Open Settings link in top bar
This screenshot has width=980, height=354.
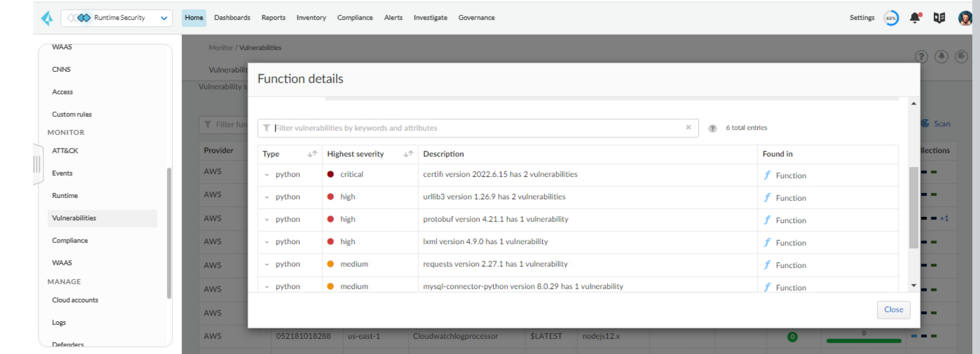pyautogui.click(x=862, y=18)
